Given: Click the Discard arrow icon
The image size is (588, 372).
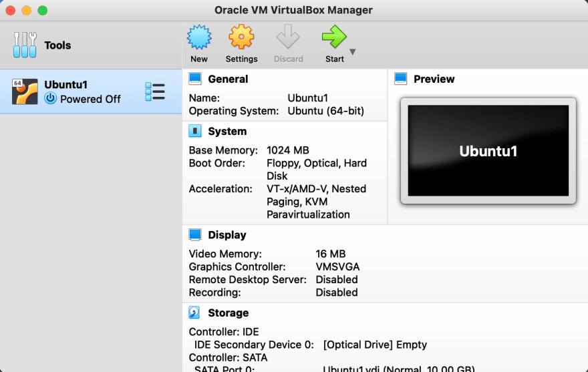Looking at the screenshot, I should (x=288, y=37).
